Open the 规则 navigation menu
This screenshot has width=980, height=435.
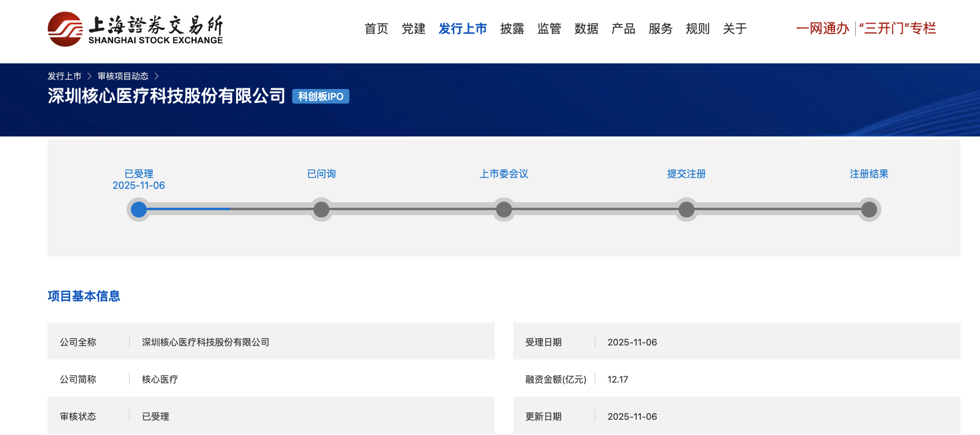pyautogui.click(x=698, y=29)
